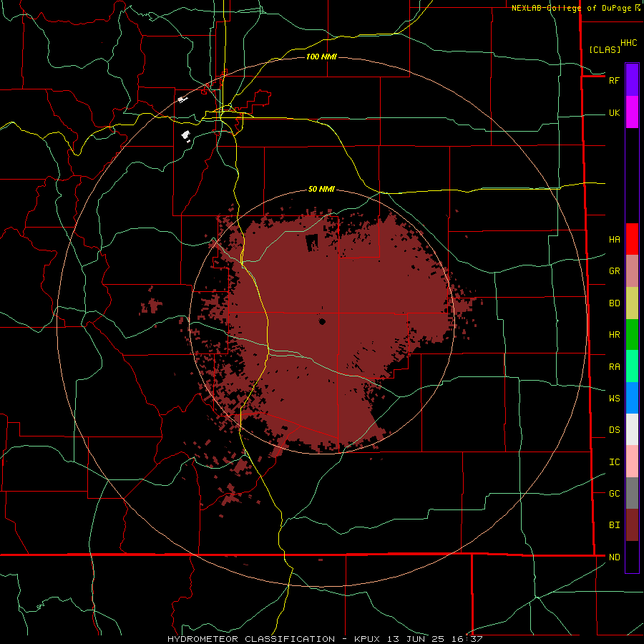Click the ND legend label
Image resolution: width=644 pixels, height=644 pixels.
[614, 557]
